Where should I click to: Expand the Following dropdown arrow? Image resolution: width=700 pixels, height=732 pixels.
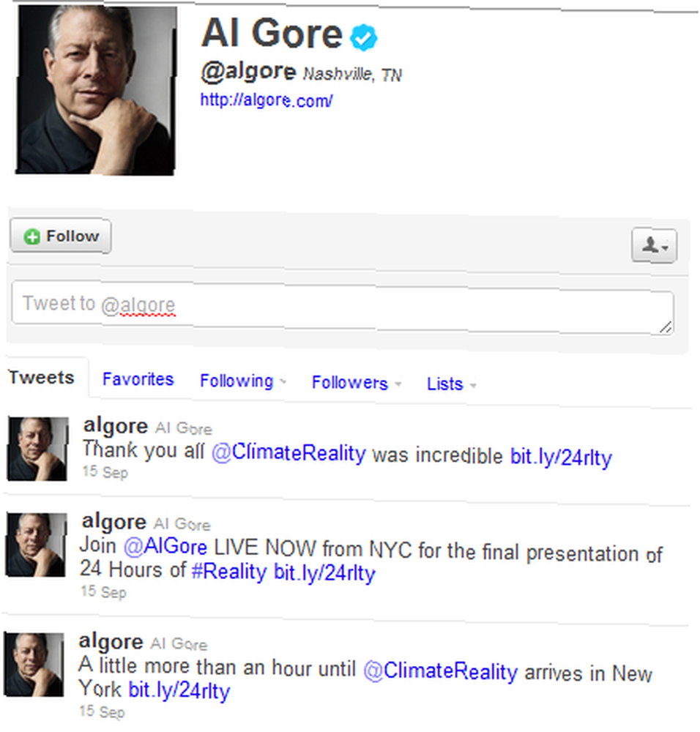pyautogui.click(x=283, y=382)
